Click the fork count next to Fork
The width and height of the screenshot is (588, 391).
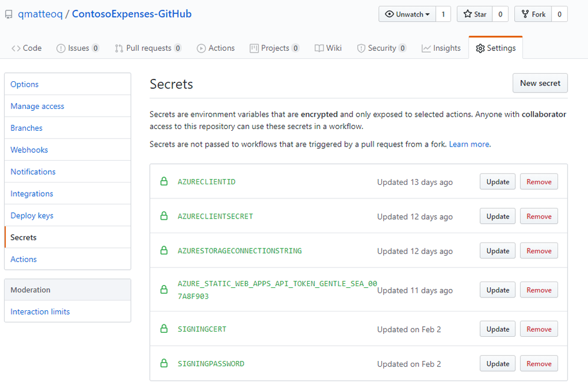pyautogui.click(x=560, y=14)
